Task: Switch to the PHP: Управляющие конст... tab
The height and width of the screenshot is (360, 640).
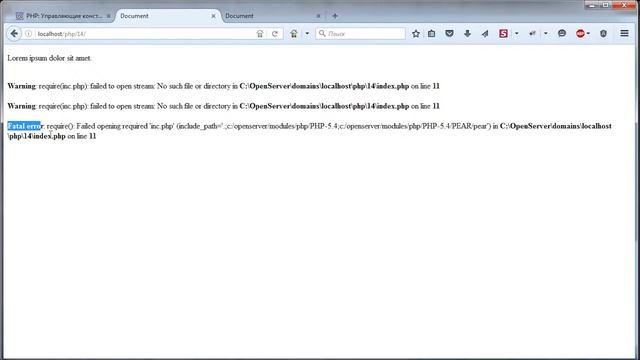Action: click(59, 16)
